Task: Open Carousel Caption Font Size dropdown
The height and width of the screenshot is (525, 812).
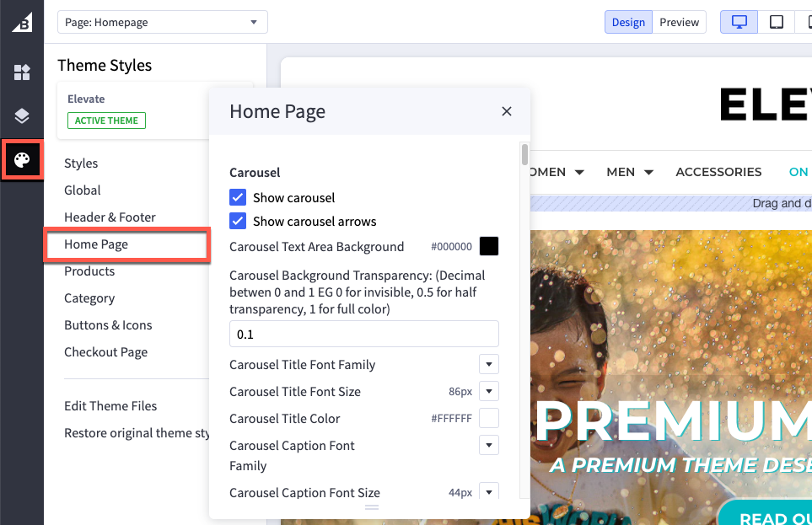Action: [x=489, y=491]
